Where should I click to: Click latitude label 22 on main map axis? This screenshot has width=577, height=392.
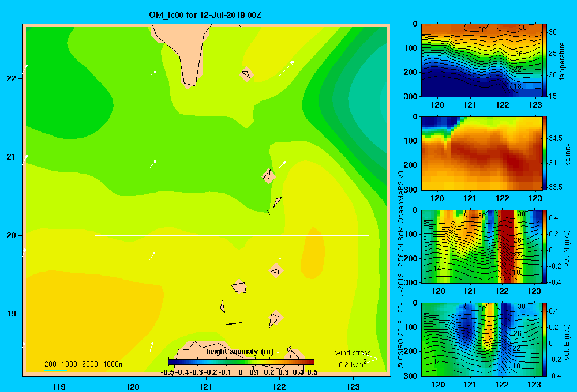point(12,78)
